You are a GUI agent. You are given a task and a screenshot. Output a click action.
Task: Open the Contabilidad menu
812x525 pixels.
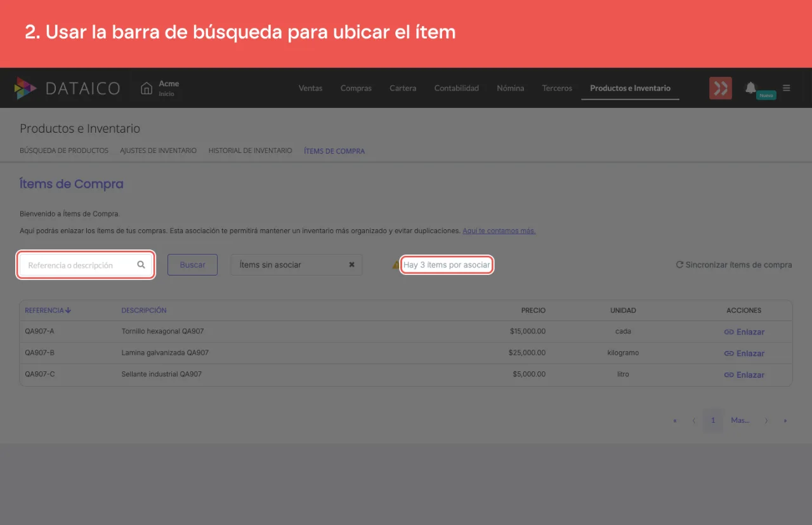pyautogui.click(x=457, y=88)
